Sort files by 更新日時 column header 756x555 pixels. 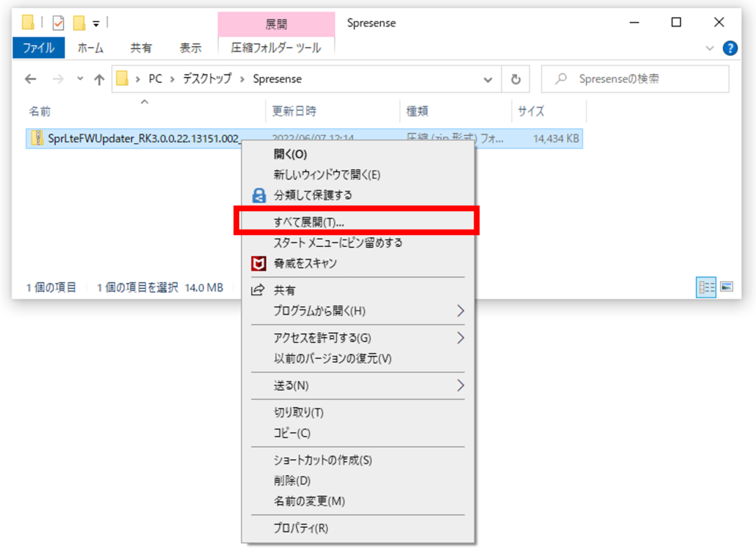(x=294, y=112)
